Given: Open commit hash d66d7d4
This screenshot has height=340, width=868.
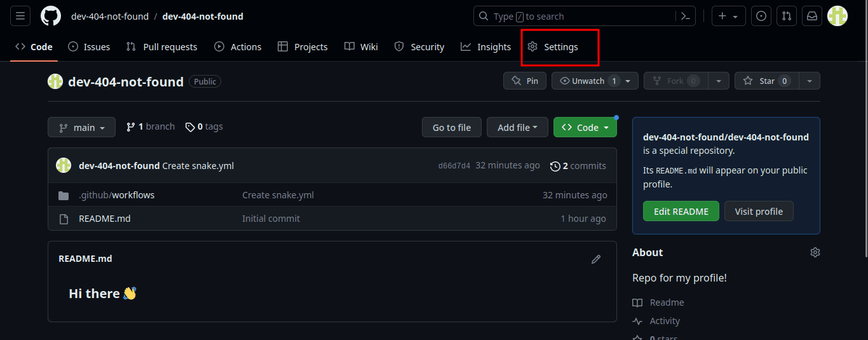Looking at the screenshot, I should tap(454, 166).
